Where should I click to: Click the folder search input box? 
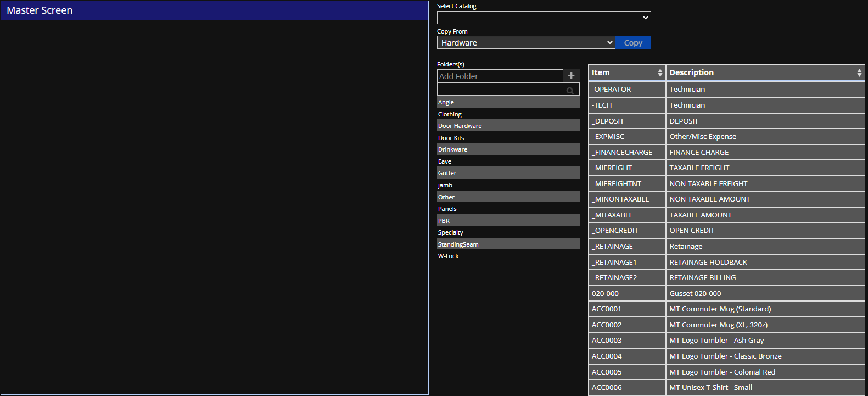pos(508,89)
